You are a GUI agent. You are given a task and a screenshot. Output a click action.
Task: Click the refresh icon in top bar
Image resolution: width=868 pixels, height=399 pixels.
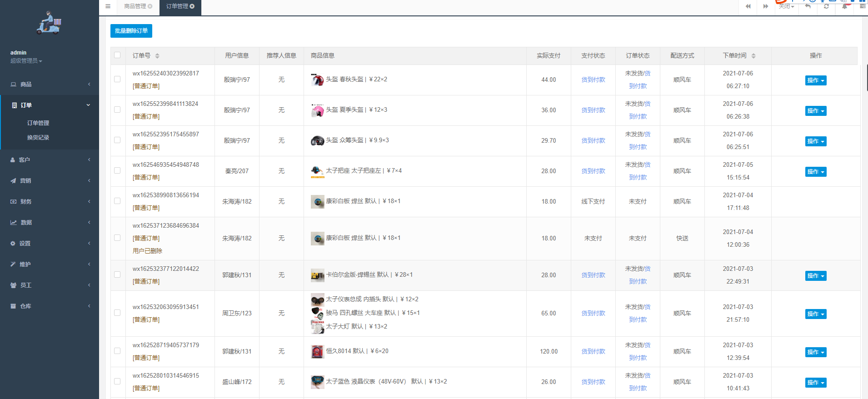click(x=826, y=6)
